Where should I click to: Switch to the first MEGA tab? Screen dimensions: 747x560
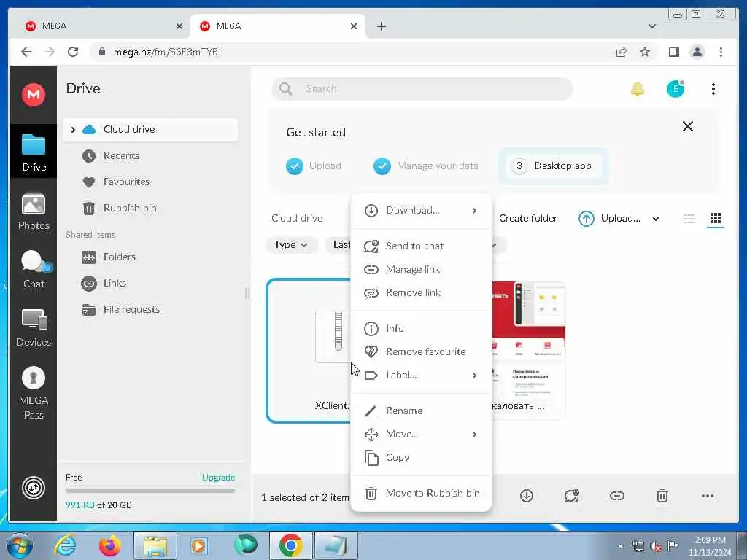click(x=101, y=26)
